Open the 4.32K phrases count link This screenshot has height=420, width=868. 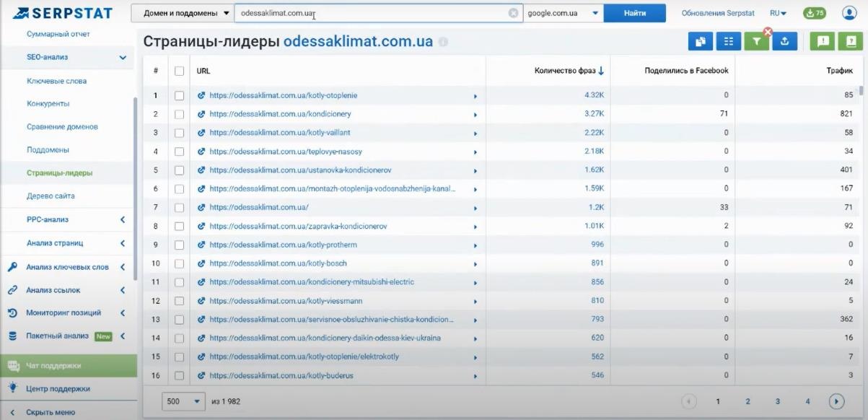coord(594,95)
